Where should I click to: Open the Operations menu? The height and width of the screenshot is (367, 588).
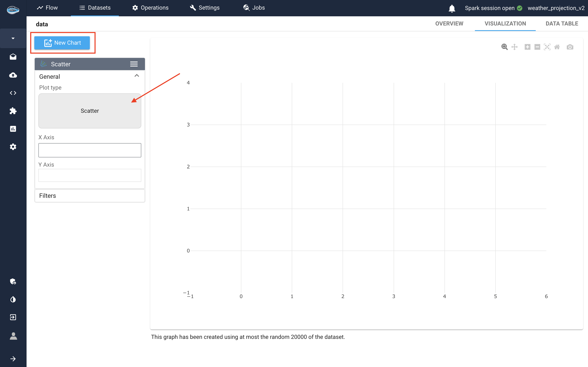[150, 8]
